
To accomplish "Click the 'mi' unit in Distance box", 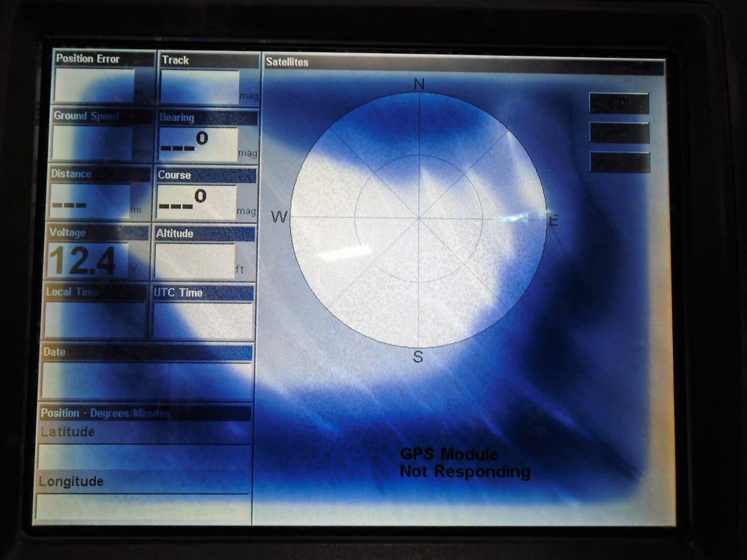I will click(x=136, y=210).
